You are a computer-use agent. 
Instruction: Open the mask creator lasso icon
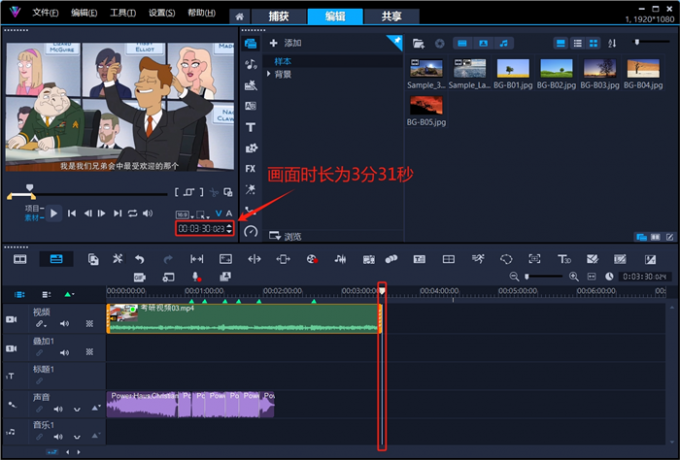click(506, 259)
